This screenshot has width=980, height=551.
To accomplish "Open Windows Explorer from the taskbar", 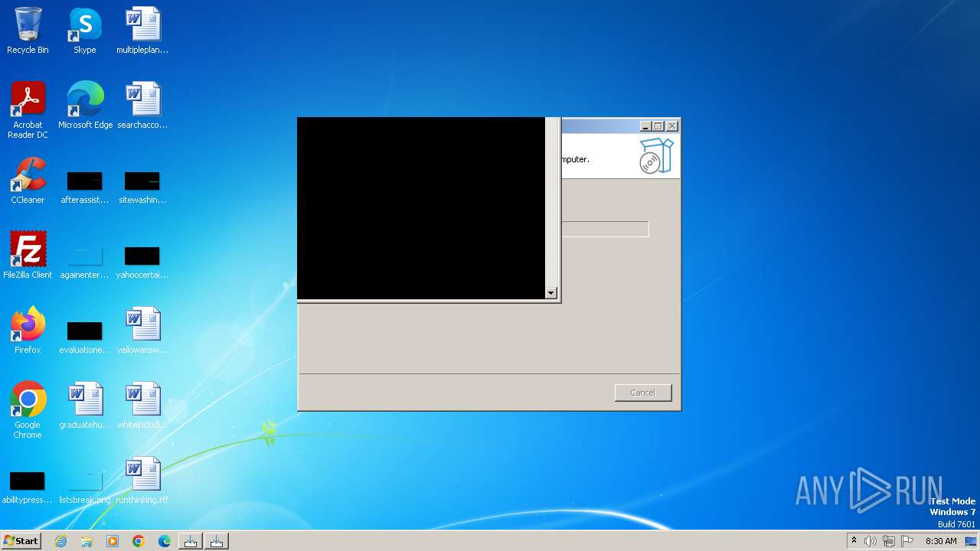I will [x=87, y=541].
